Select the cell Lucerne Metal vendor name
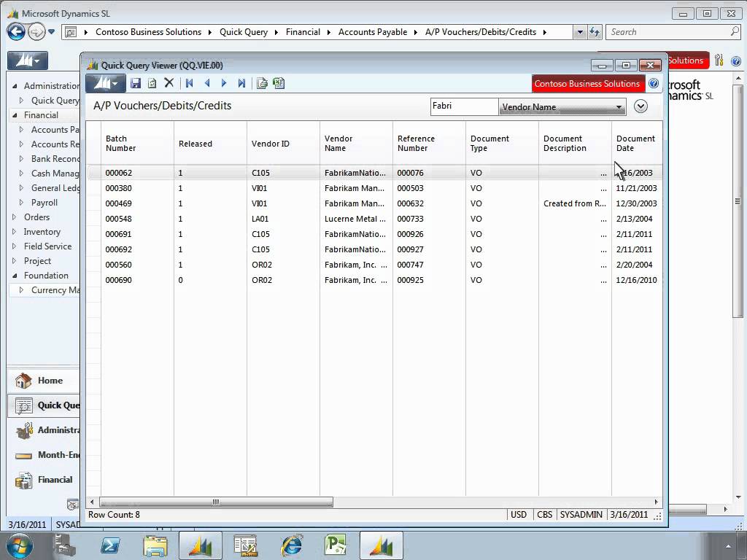 coord(355,219)
